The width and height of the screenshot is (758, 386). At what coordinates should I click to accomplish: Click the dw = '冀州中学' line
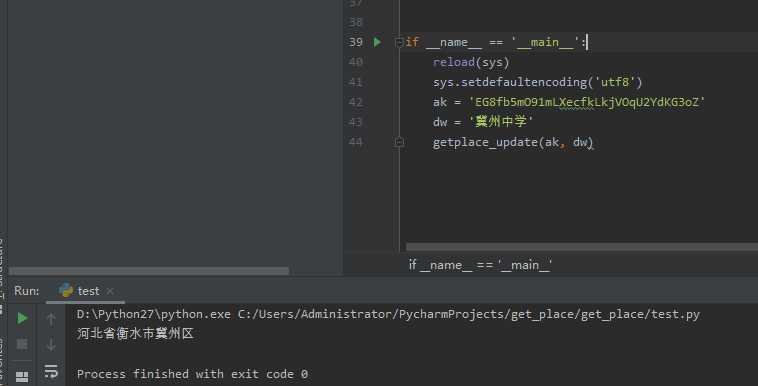tap(483, 122)
